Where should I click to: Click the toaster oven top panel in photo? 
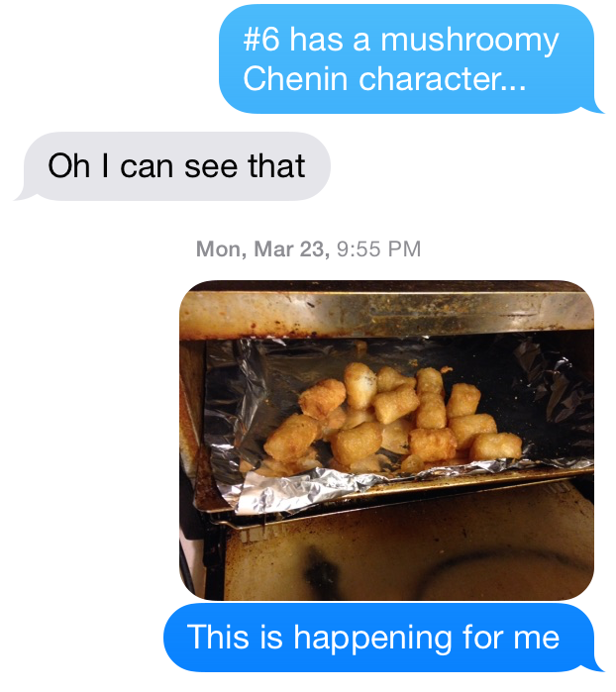coord(386,311)
